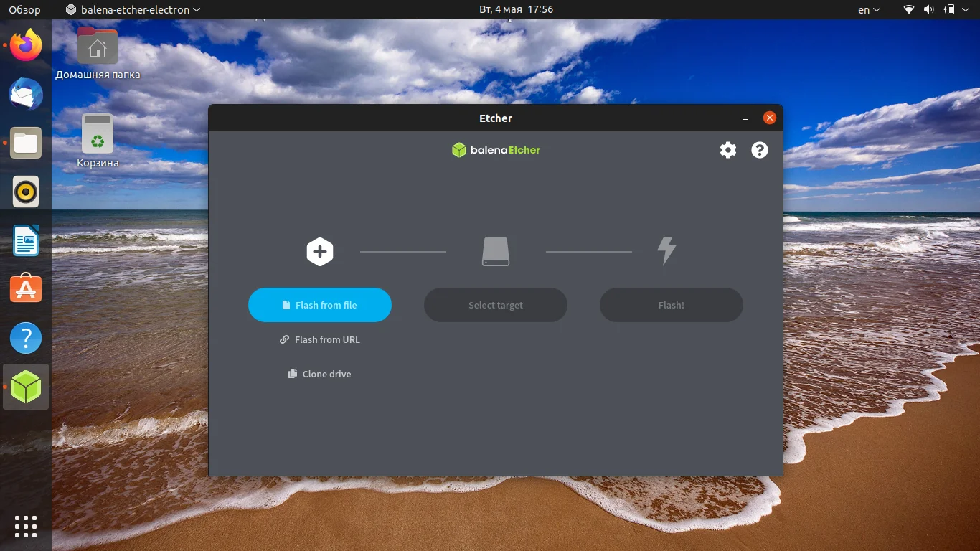
Task: Select the Etcher icon in the dock
Action: 25,387
